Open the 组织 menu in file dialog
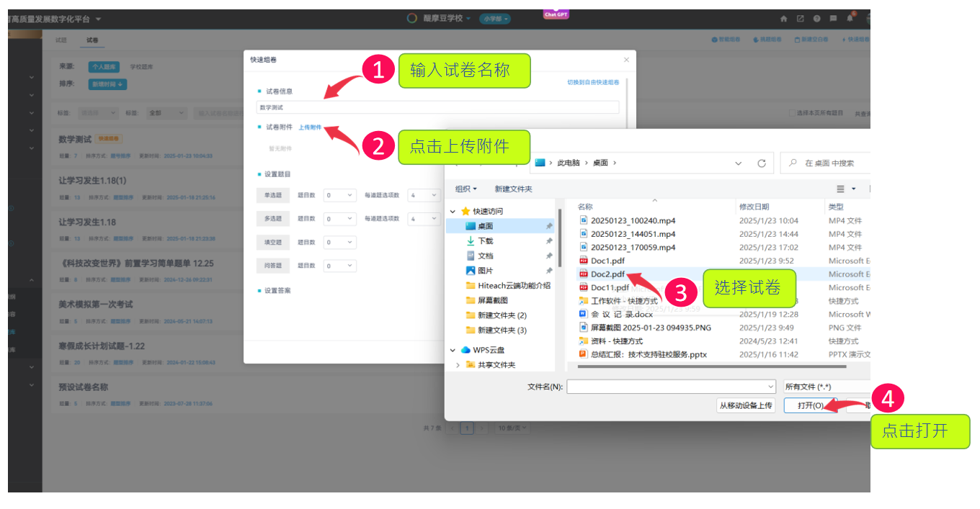980x509 pixels. pyautogui.click(x=467, y=189)
